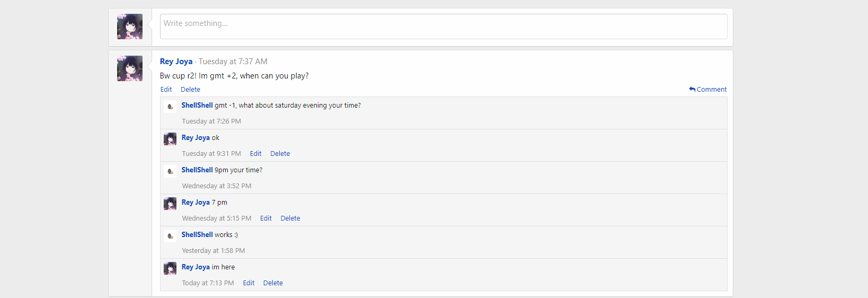The height and width of the screenshot is (298, 868).
Task: Open Rey Joya's large avatar on the post
Action: point(130,68)
